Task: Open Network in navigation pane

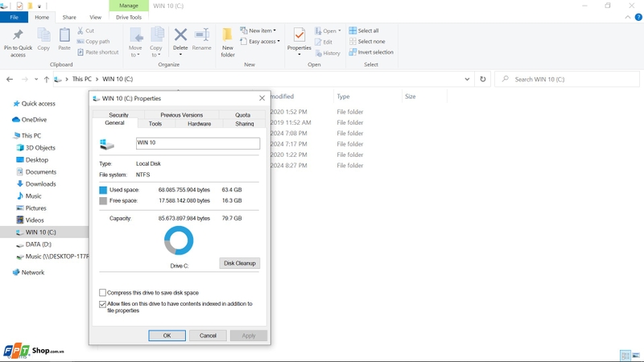Action: [28, 272]
